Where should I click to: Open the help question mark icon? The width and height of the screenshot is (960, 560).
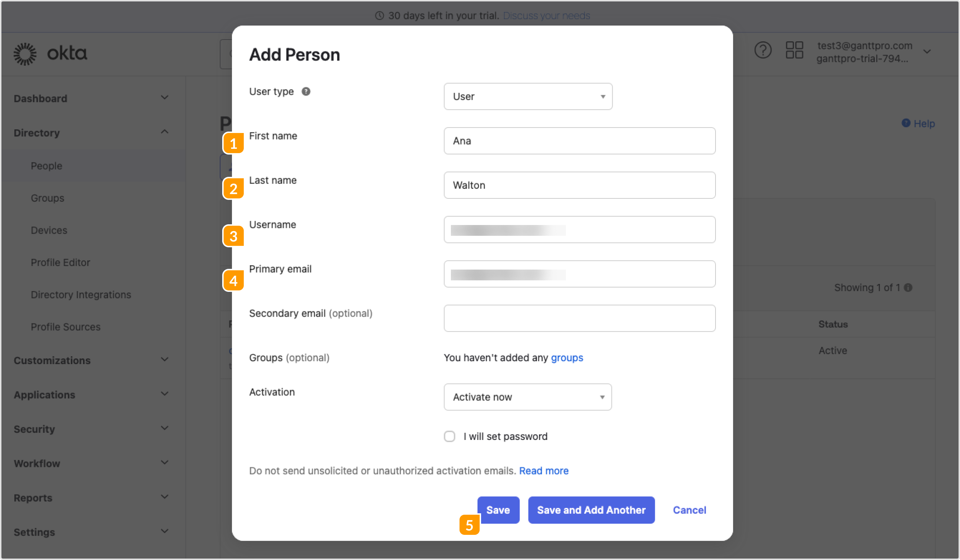[x=763, y=50]
